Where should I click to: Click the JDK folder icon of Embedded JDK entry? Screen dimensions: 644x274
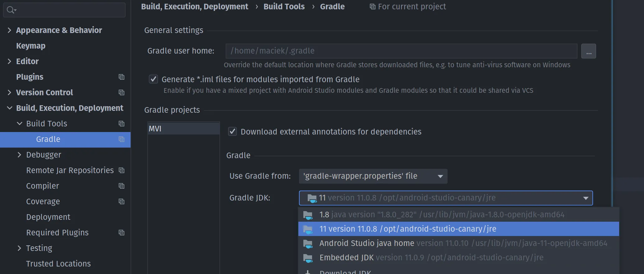308,258
